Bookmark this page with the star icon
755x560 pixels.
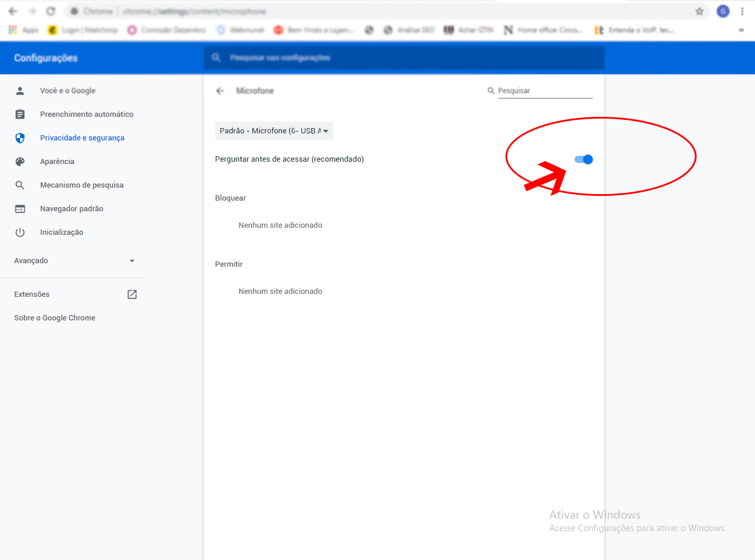click(700, 11)
